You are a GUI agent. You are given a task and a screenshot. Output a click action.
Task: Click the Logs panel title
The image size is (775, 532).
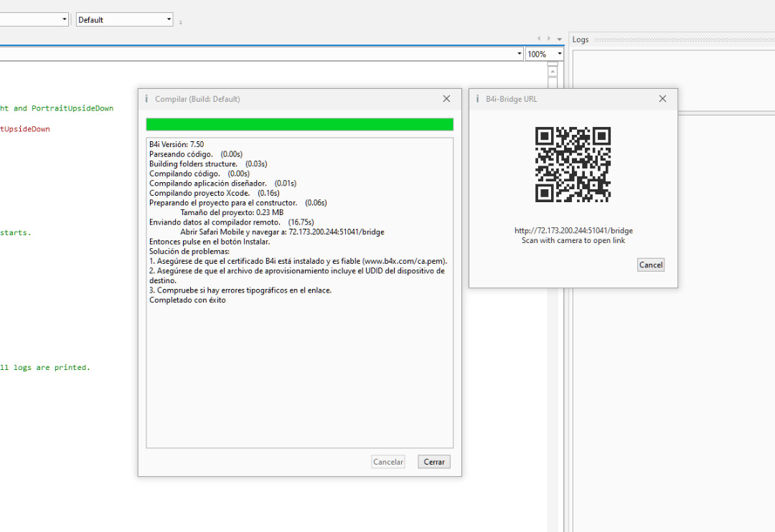581,39
